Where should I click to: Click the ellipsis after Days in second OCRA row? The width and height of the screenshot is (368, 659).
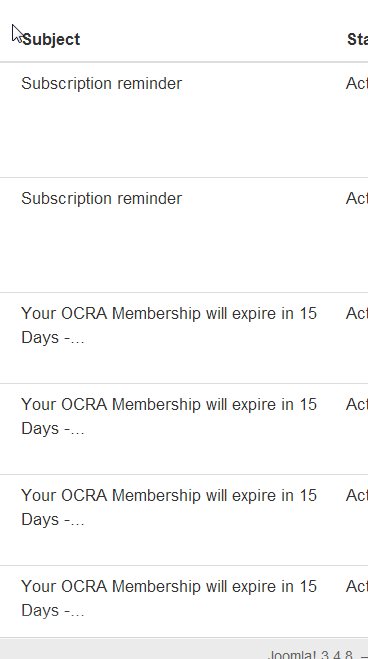point(77,431)
